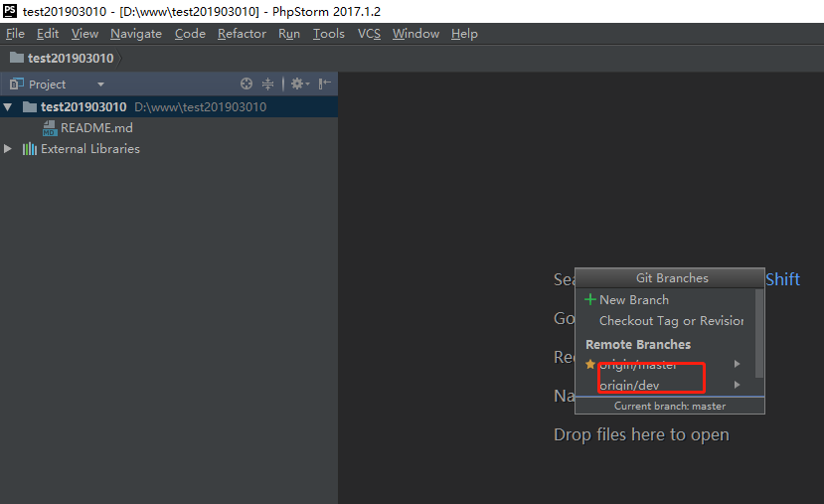Click the Remote Branches heading
The height and width of the screenshot is (504, 824).
(638, 344)
